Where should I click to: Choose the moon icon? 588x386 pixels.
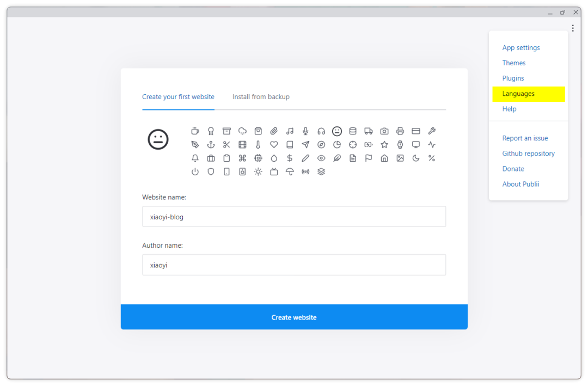(416, 158)
